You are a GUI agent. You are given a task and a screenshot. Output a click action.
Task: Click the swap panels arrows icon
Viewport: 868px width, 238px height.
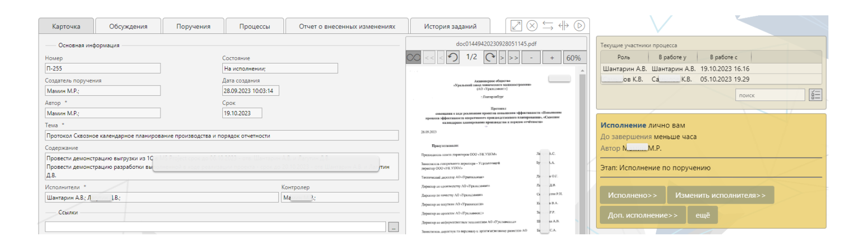coord(548,26)
